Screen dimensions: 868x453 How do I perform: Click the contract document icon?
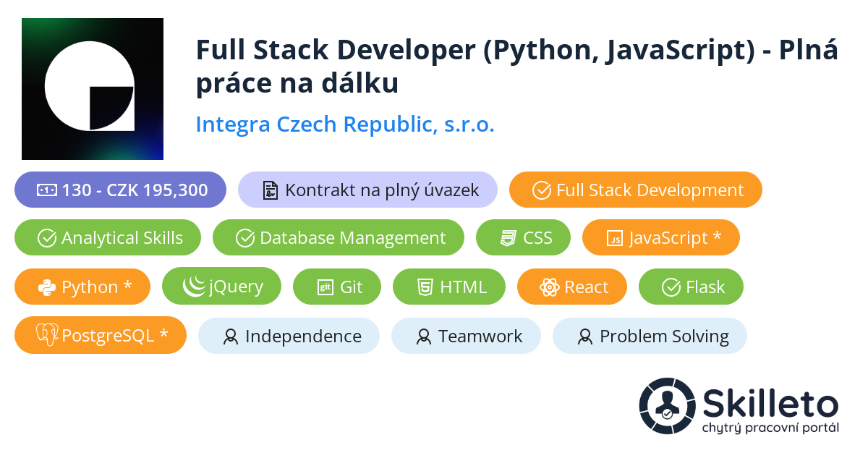(x=271, y=190)
